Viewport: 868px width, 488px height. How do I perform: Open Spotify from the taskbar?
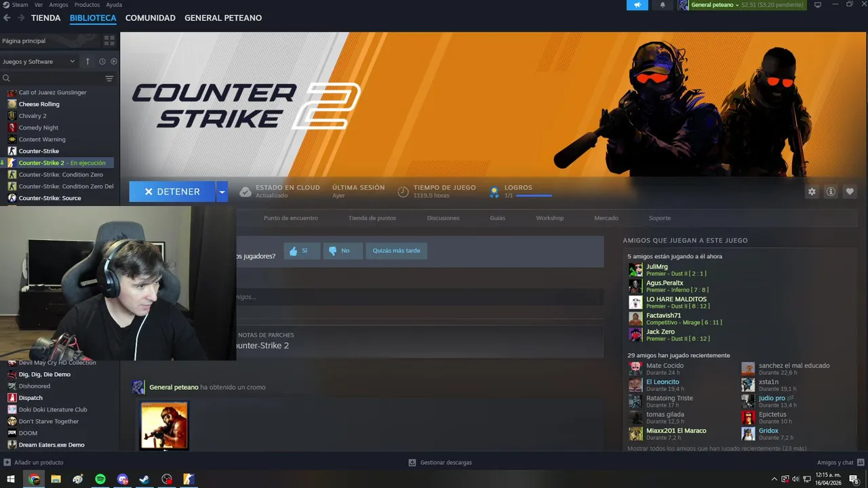[100, 479]
